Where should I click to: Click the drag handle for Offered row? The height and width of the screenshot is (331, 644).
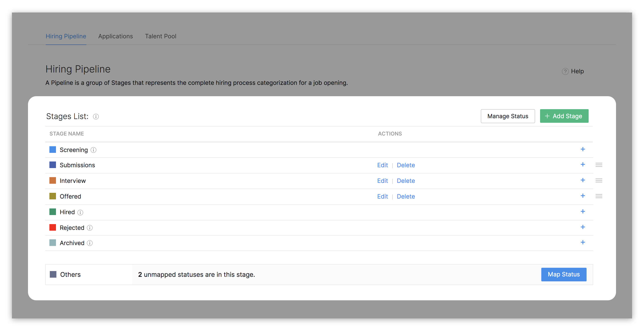pyautogui.click(x=599, y=196)
